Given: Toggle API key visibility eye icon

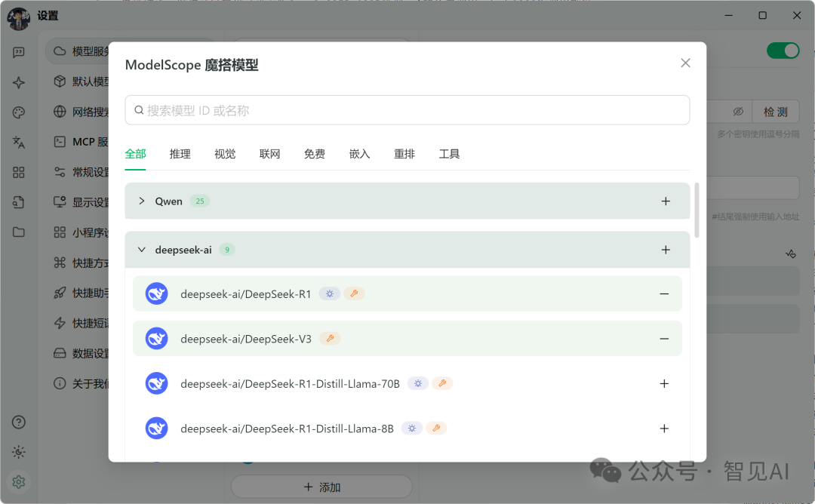Looking at the screenshot, I should 738,111.
